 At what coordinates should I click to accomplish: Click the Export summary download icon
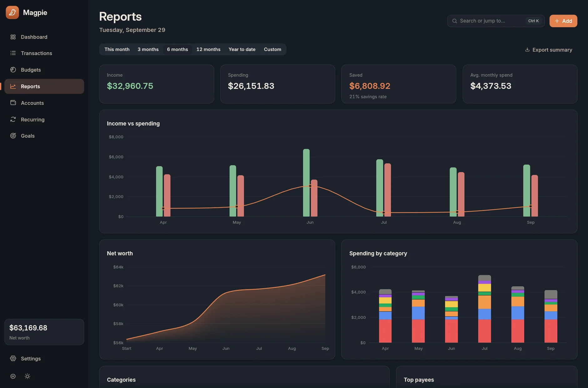(x=527, y=50)
